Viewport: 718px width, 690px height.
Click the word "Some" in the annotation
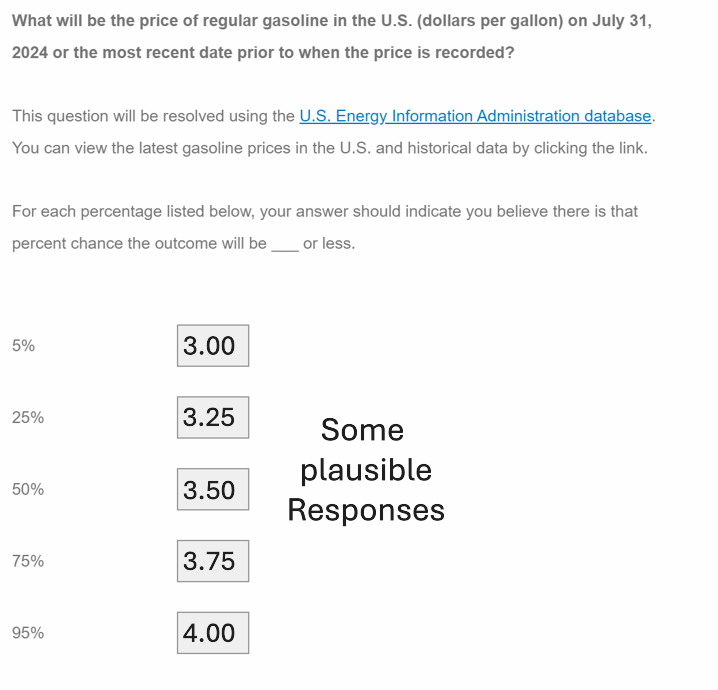(x=362, y=430)
